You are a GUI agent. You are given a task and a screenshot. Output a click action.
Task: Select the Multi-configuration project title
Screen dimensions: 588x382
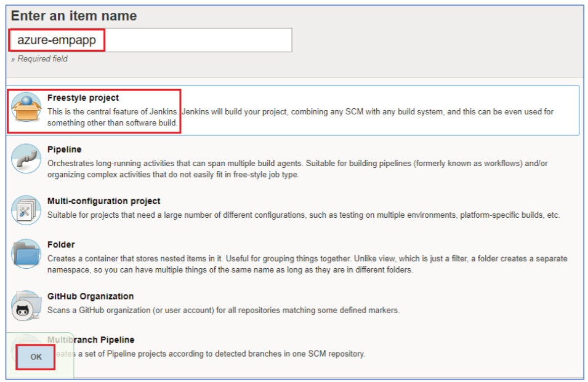[104, 201]
